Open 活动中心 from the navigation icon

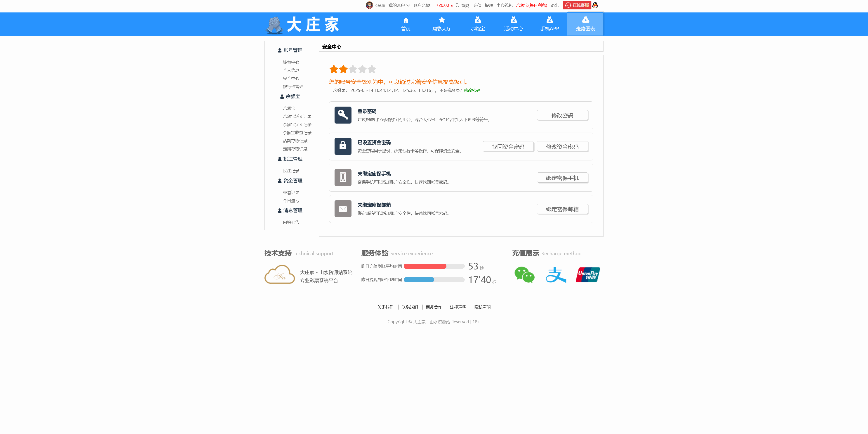tap(513, 20)
